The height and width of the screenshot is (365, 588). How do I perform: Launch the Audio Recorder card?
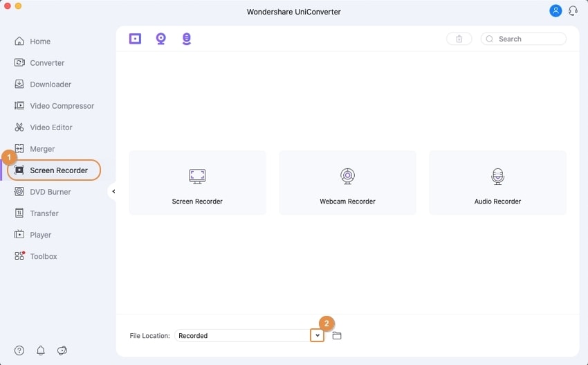(497, 183)
